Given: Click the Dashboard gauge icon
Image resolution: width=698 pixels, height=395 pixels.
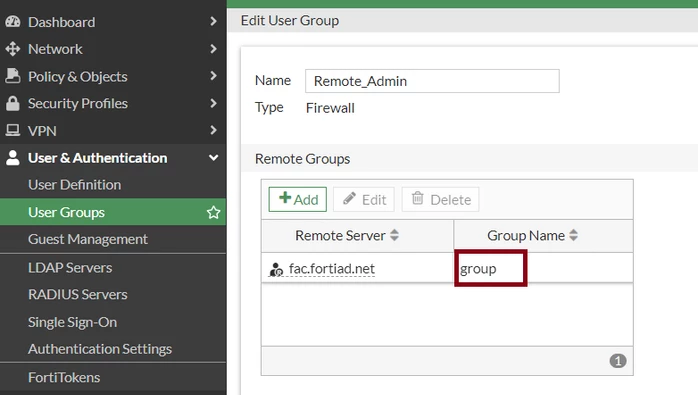Looking at the screenshot, I should point(12,21).
